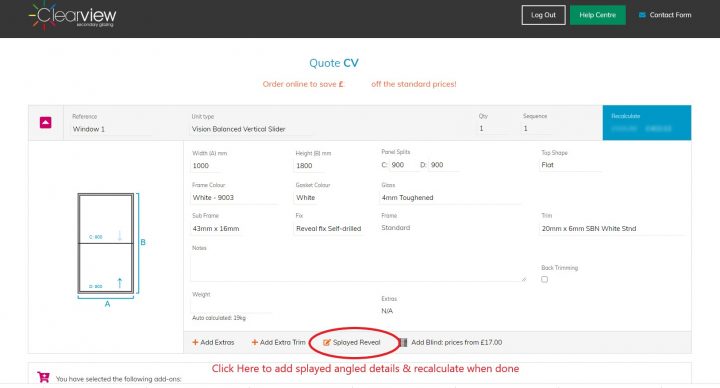This screenshot has width=720, height=388.
Task: Click inside the Notes text area
Action: click(358, 267)
